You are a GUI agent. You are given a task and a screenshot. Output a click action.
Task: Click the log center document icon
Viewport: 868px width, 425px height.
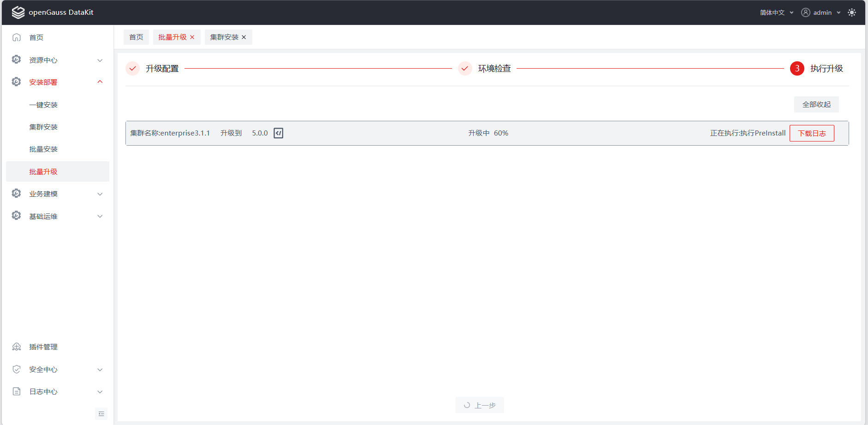click(17, 391)
